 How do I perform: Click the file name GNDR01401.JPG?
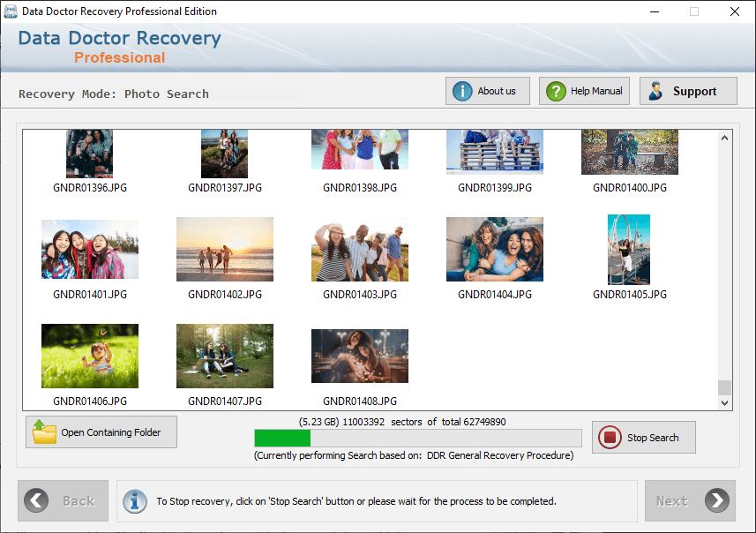click(x=90, y=294)
